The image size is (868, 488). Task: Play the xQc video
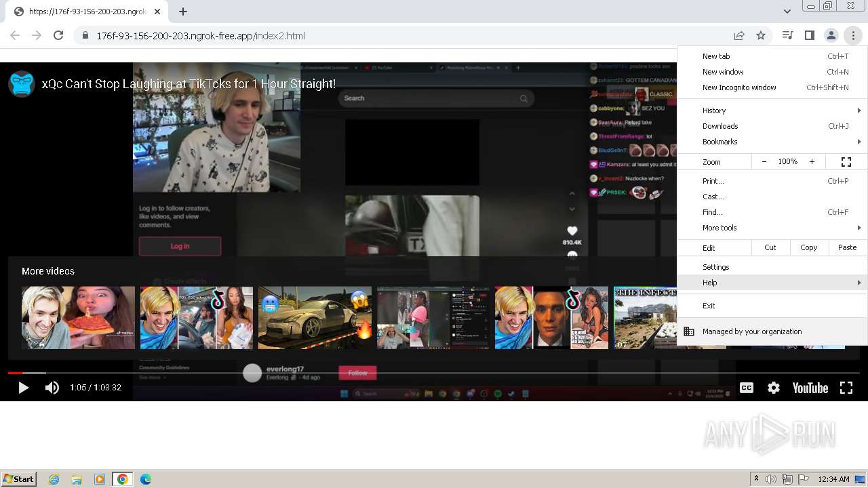[23, 388]
